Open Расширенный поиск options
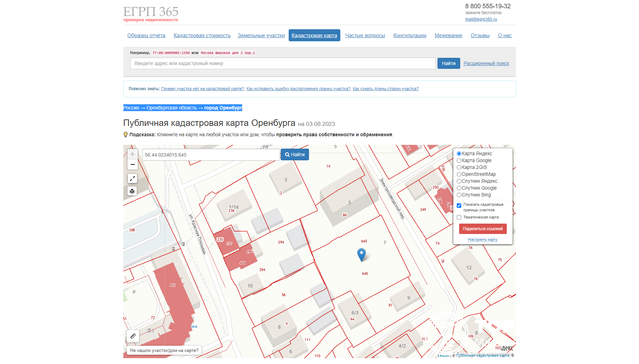The image size is (639, 364). tap(486, 63)
